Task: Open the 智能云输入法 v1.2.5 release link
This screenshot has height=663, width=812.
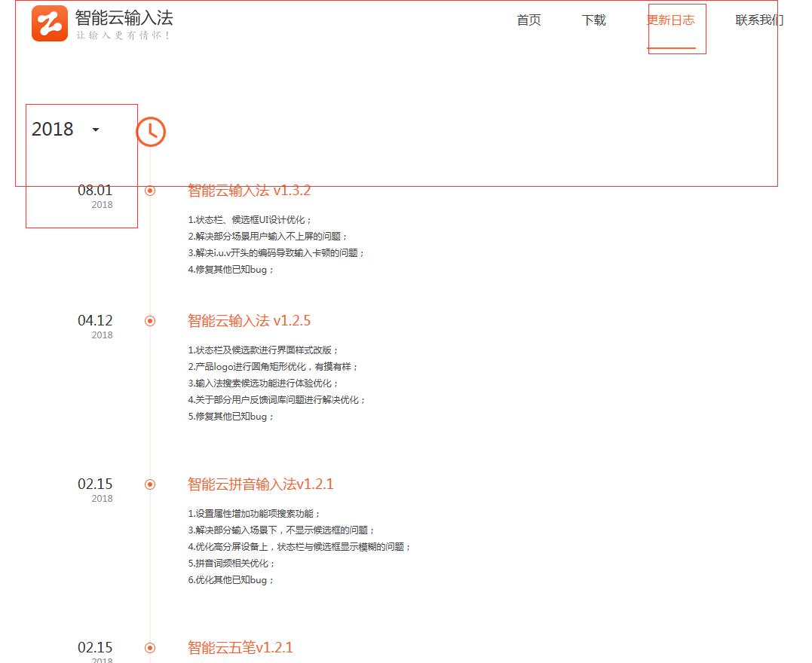Action: tap(250, 320)
